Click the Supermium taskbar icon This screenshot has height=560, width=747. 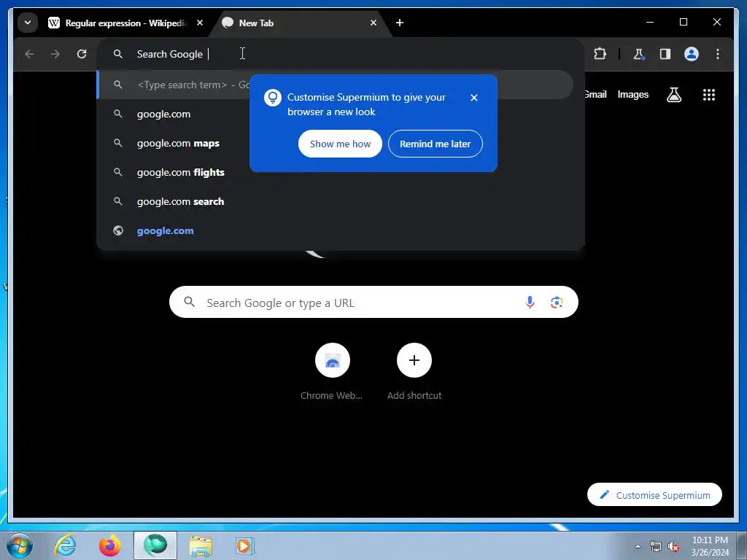pos(155,545)
